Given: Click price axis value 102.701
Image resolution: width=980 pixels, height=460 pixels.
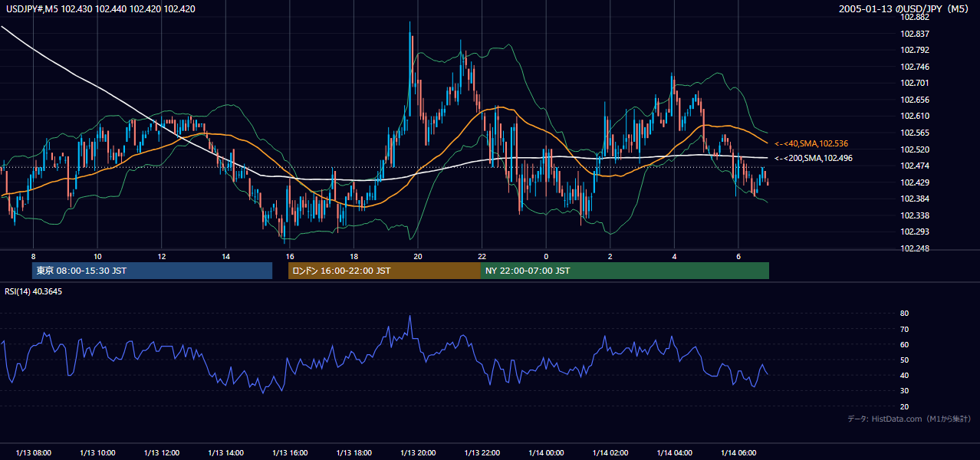Looking at the screenshot, I should [x=916, y=83].
